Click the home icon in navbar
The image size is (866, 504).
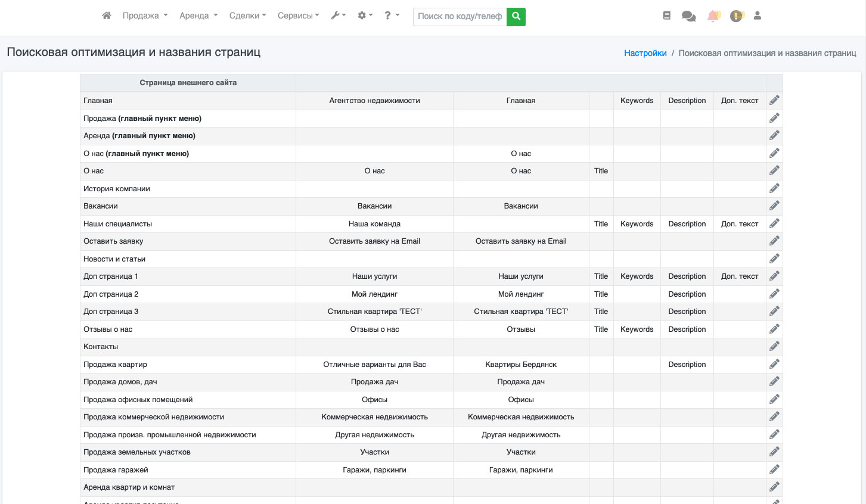click(107, 16)
